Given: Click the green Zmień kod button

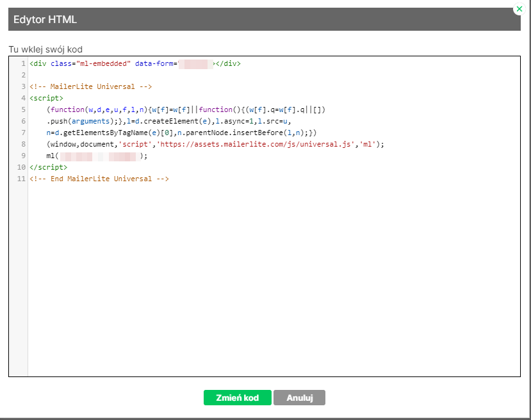Looking at the screenshot, I should pos(238,398).
